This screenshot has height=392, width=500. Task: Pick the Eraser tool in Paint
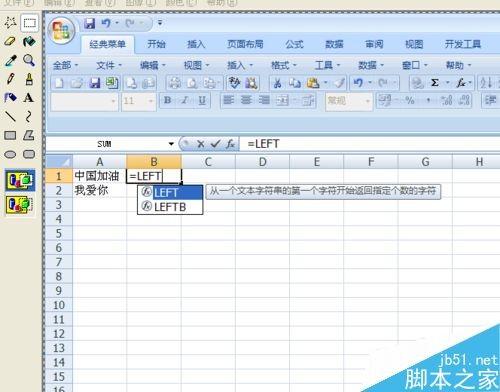11,42
